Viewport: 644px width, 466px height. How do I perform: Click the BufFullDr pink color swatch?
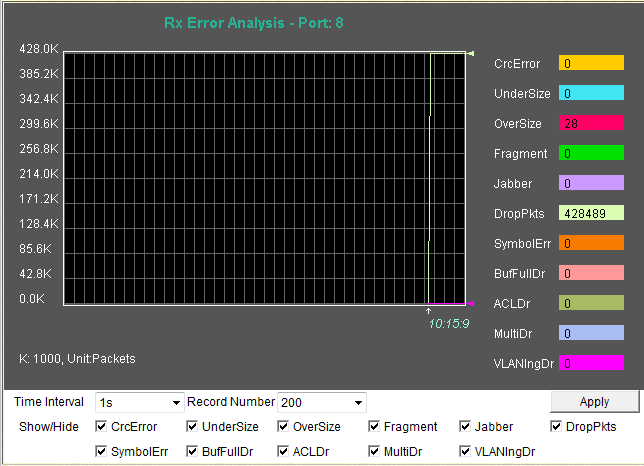pyautogui.click(x=591, y=273)
